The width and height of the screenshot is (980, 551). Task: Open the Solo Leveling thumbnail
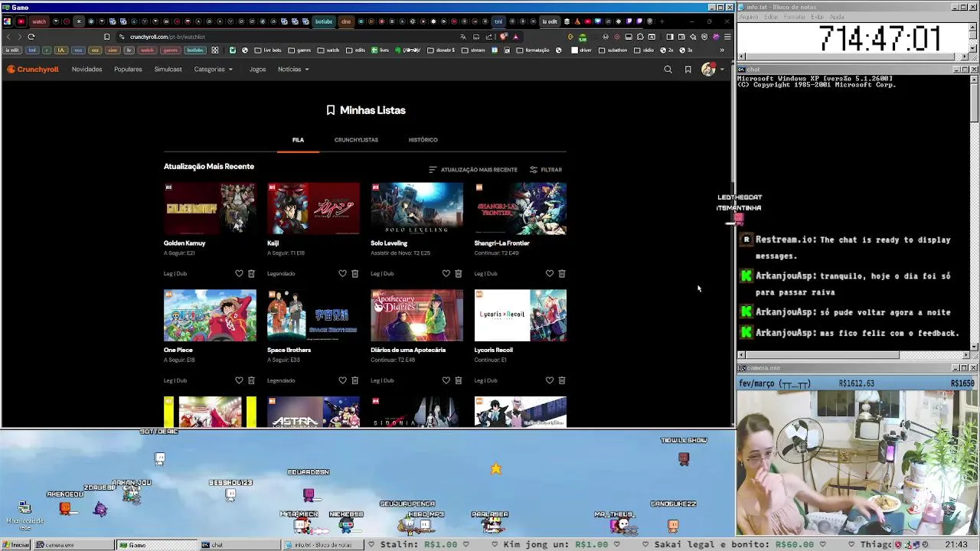(x=416, y=208)
